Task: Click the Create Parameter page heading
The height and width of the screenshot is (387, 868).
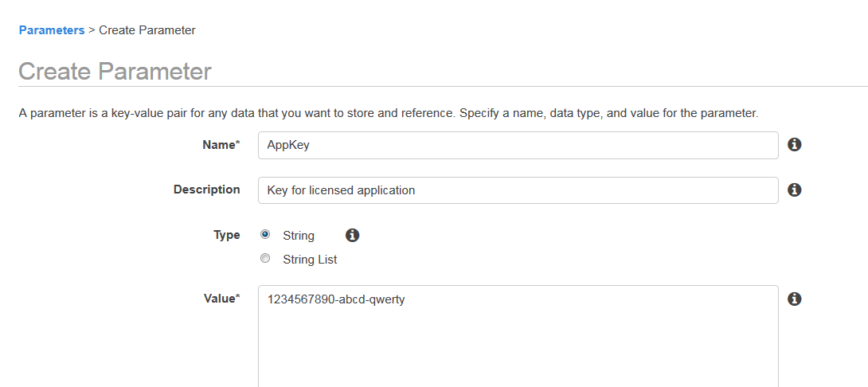Action: click(115, 72)
